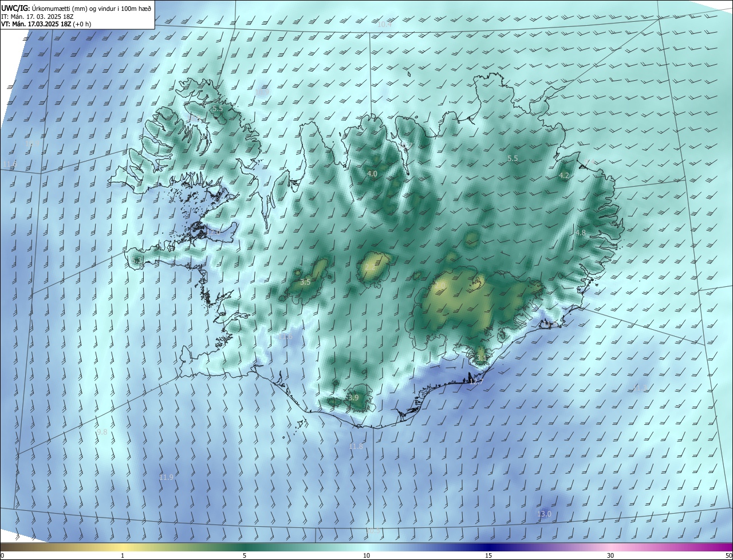Click the 4.8 value label in the east
Viewport: 733px width, 560px height.
(x=581, y=233)
